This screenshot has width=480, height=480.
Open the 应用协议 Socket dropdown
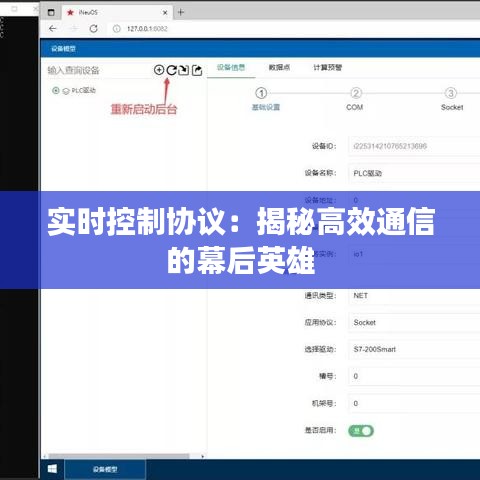point(414,323)
